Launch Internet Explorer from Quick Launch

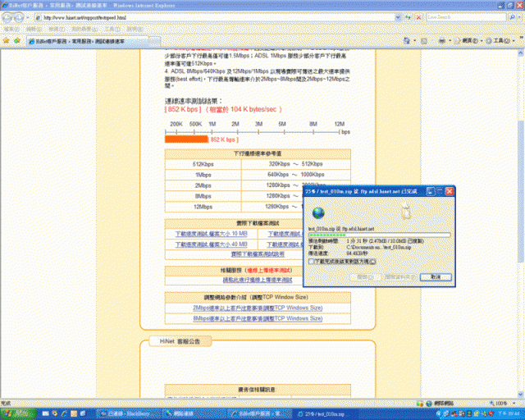pyautogui.click(x=64, y=414)
